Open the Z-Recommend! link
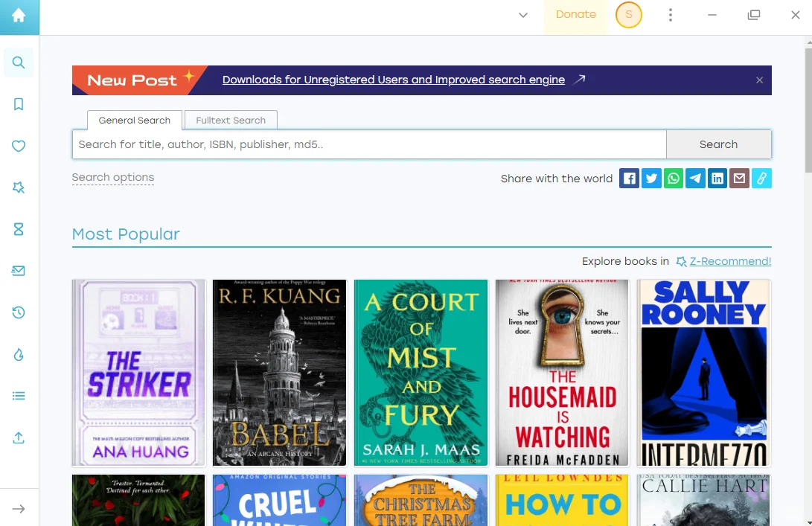812x526 pixels. (730, 261)
